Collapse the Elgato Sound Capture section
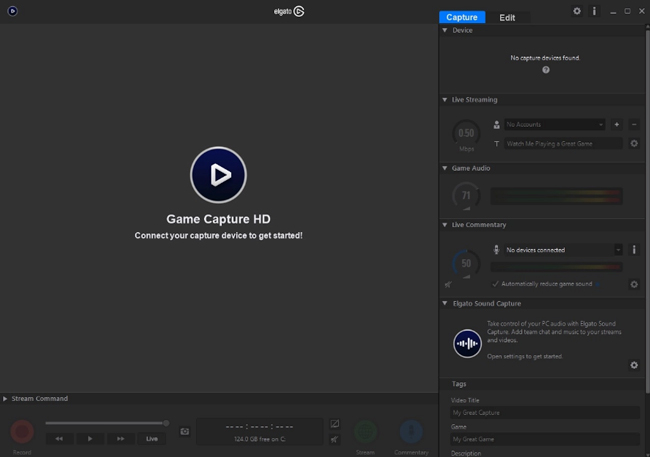This screenshot has height=457, width=650. pyautogui.click(x=445, y=303)
